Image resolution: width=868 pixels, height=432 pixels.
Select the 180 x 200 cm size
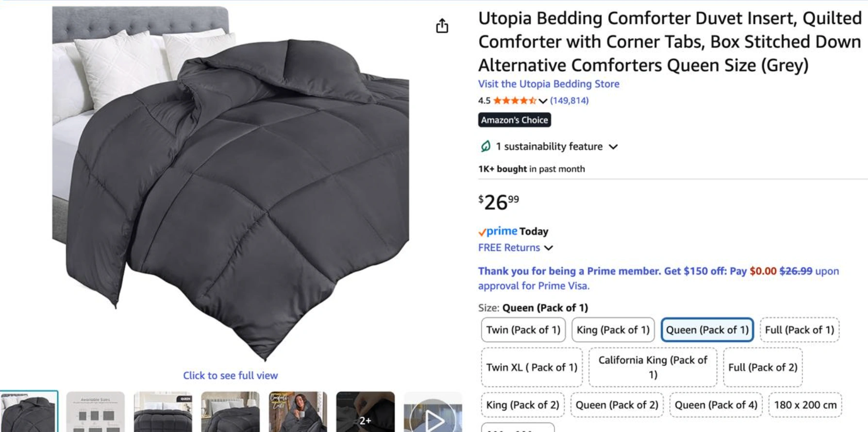(805, 405)
